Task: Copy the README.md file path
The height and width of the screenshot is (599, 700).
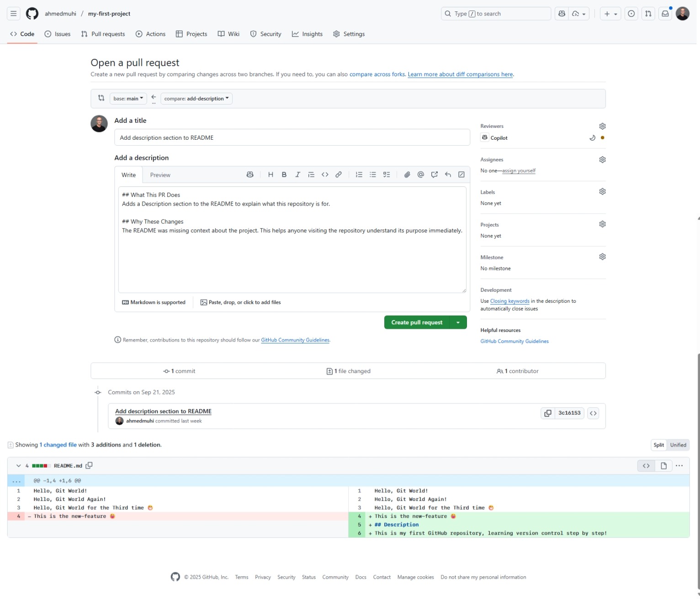Action: click(89, 466)
